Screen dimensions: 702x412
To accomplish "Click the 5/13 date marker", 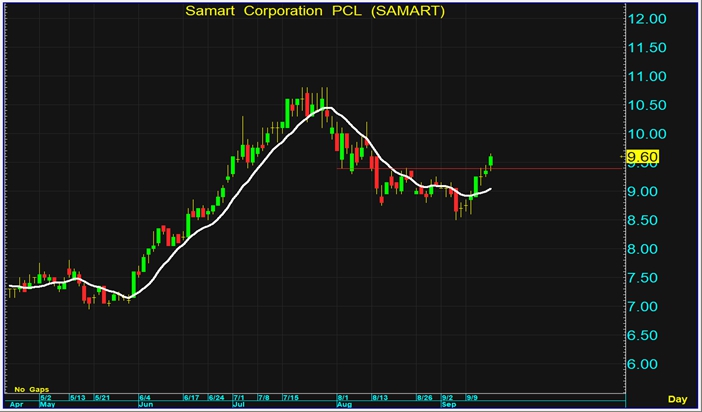I will (77, 397).
